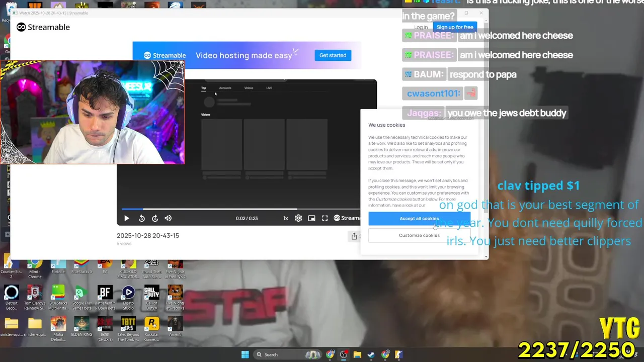Open BlueStacks Multi-Instance shortcut

pyautogui.click(x=58, y=298)
